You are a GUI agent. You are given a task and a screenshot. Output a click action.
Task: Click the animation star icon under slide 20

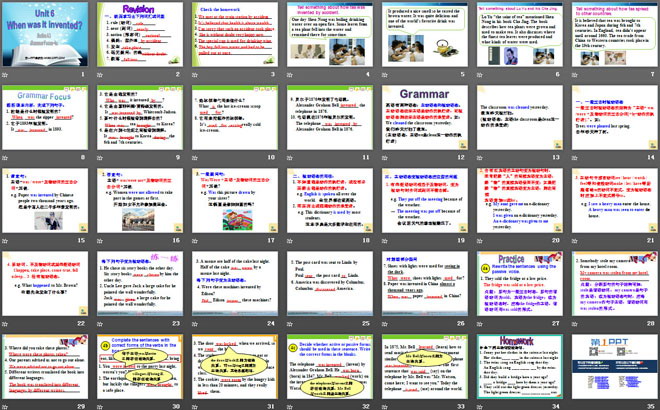click(480, 241)
